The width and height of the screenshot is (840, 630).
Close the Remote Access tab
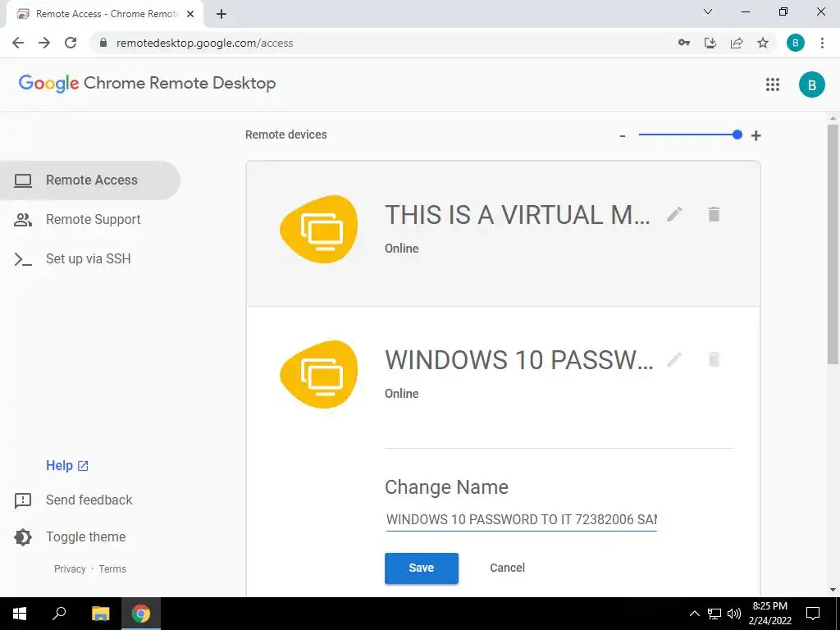190,14
